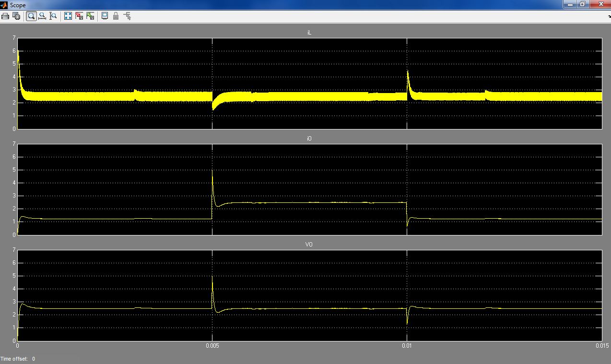This screenshot has width=611, height=364.
Task: Click the Lock axes selection padlock
Action: (116, 16)
